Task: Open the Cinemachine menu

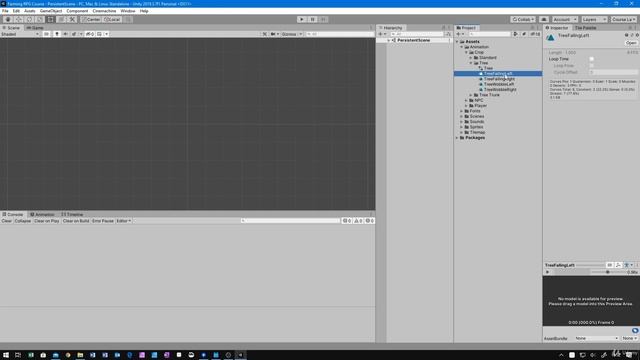Action: click(x=104, y=11)
